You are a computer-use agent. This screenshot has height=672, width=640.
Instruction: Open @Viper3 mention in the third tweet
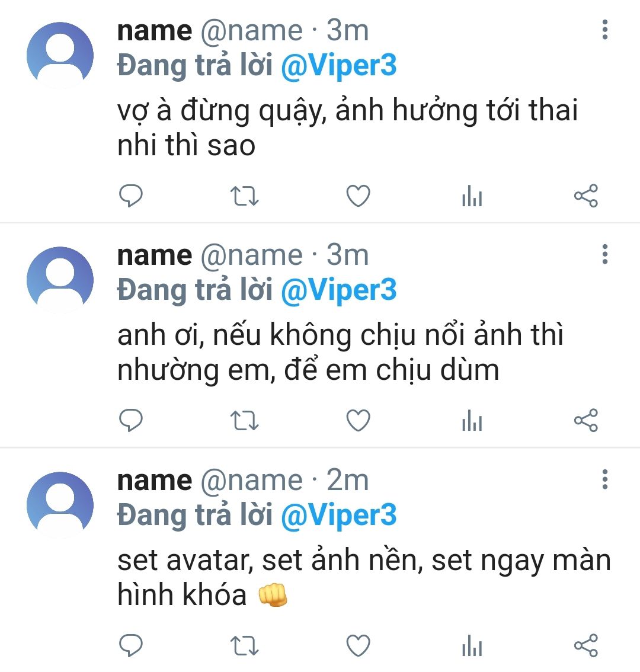pyautogui.click(x=338, y=515)
